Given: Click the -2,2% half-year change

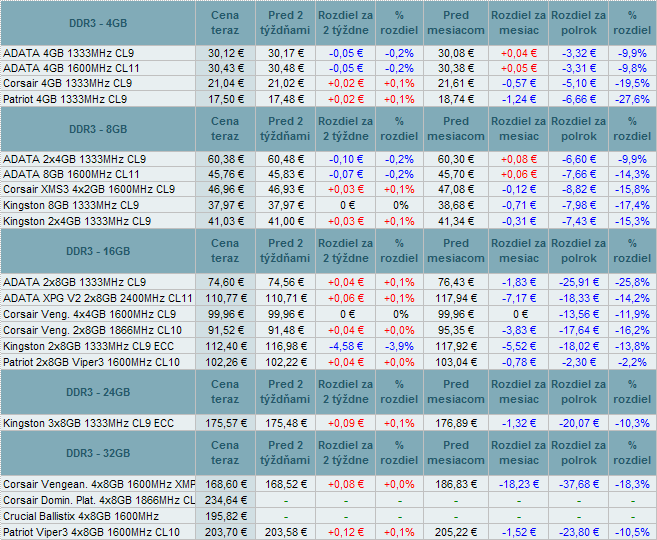Looking at the screenshot, I should (x=632, y=362).
